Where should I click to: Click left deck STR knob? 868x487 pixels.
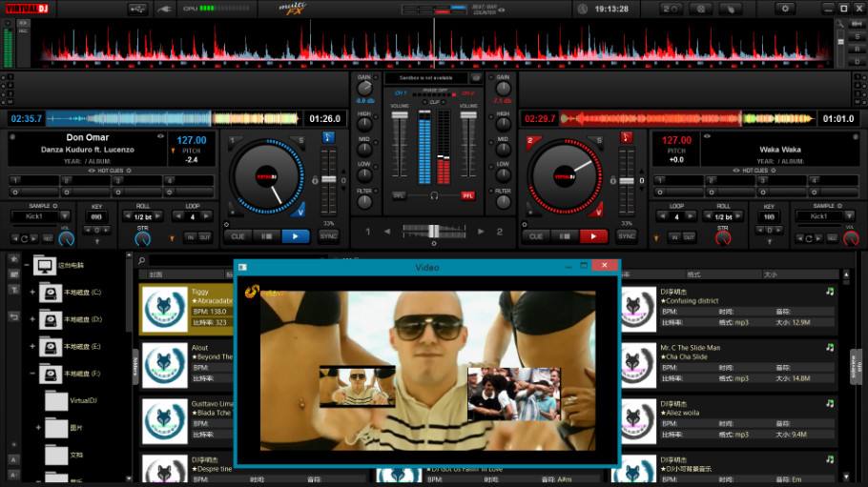coord(142,239)
